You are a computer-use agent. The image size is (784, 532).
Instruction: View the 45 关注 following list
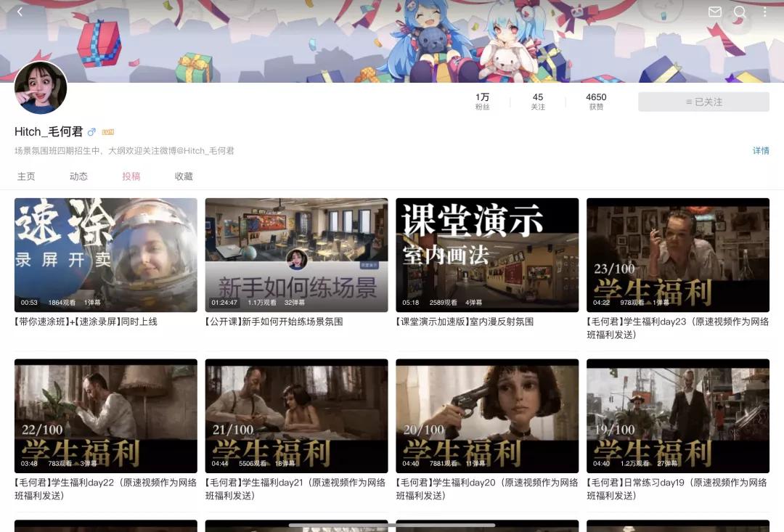pos(537,101)
